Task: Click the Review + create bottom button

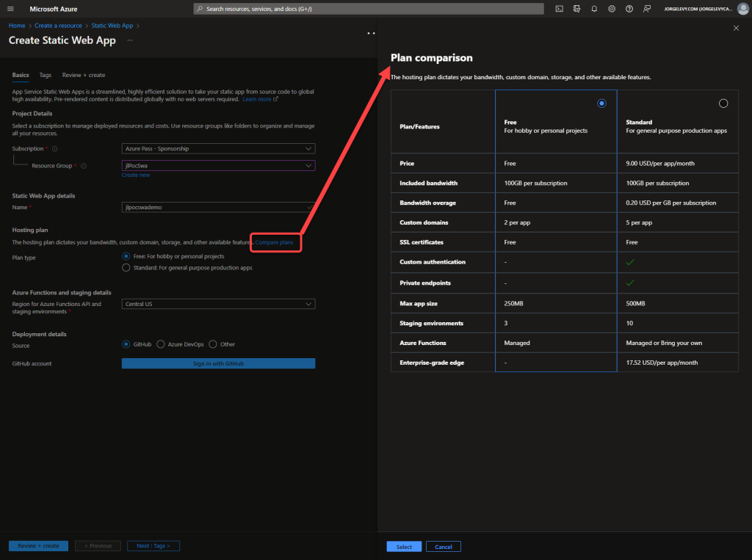Action: coord(38,545)
